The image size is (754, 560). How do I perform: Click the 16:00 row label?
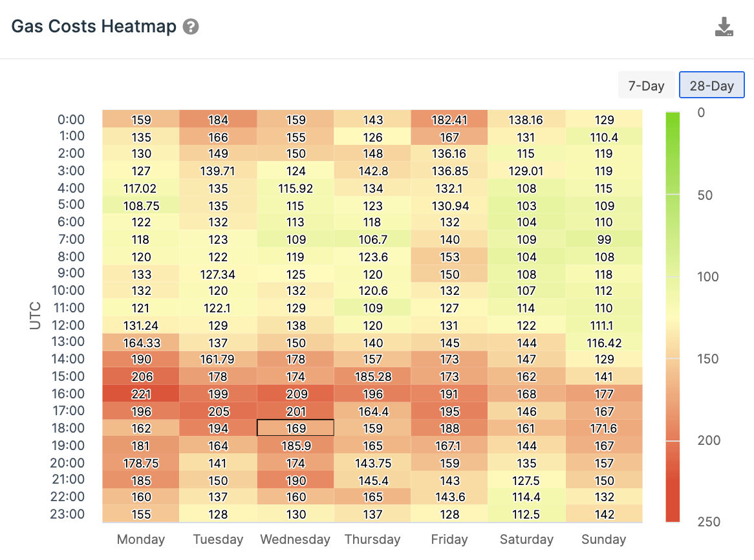tap(68, 394)
